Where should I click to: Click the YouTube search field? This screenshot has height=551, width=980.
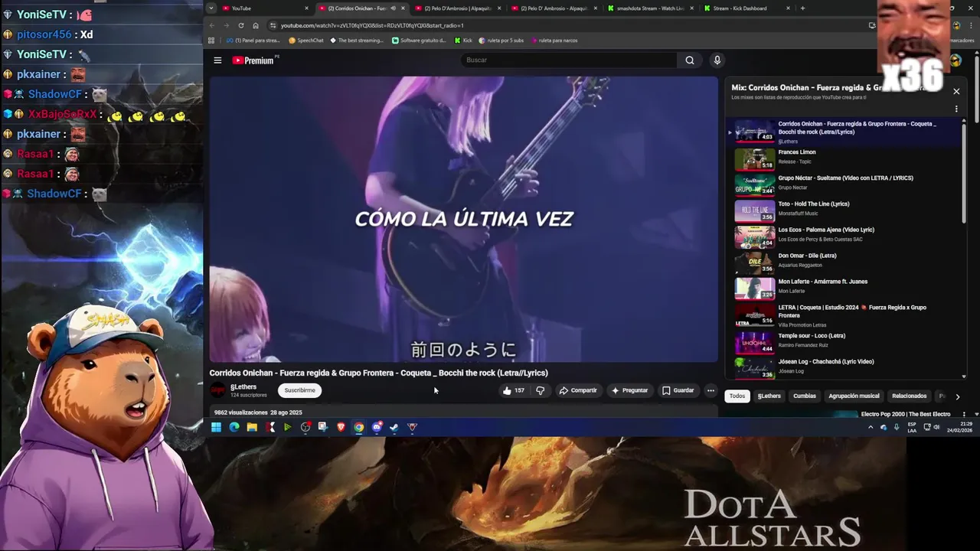coord(569,60)
